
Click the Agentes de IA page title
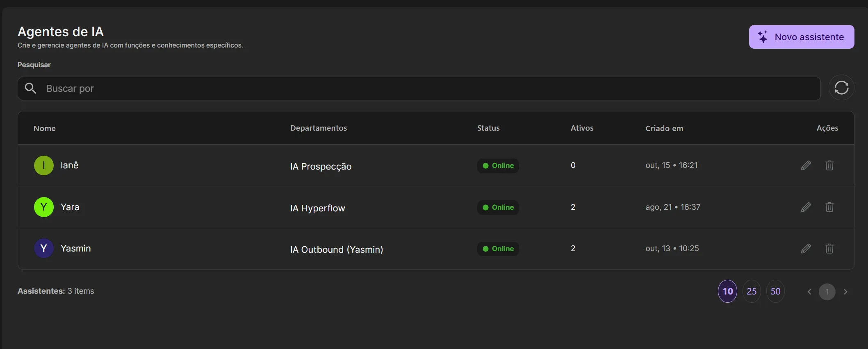tap(61, 32)
